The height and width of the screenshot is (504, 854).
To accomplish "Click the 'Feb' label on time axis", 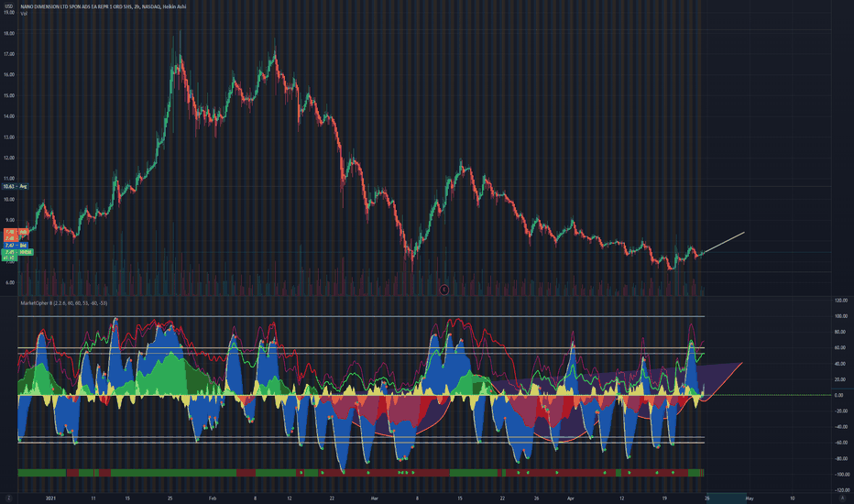I will [213, 498].
